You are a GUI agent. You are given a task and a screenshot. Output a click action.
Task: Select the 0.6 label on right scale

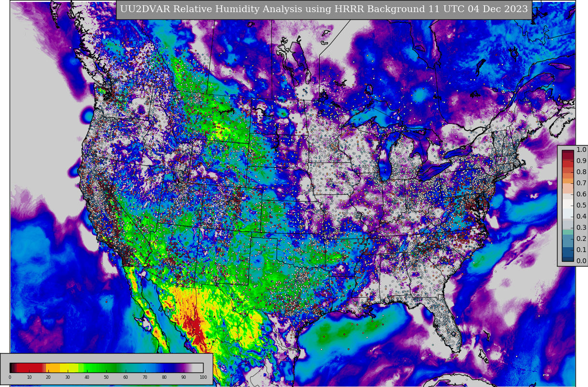[x=581, y=194]
